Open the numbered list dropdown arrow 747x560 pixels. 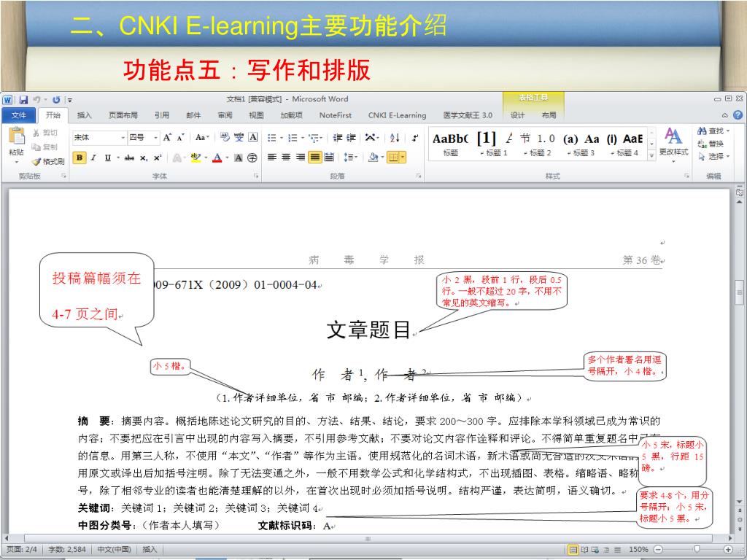(x=302, y=138)
